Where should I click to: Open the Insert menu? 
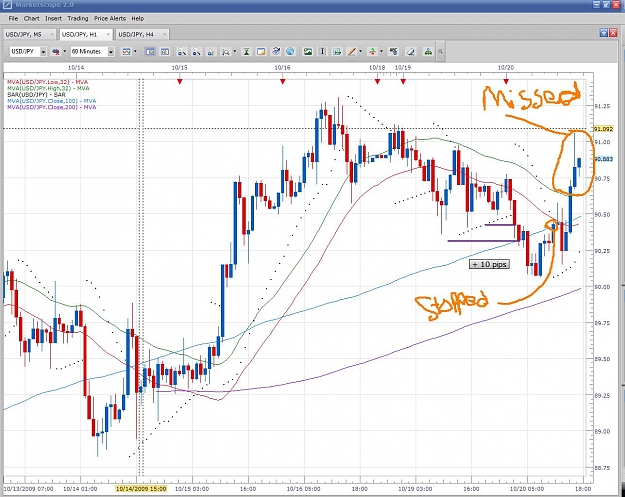coord(53,18)
